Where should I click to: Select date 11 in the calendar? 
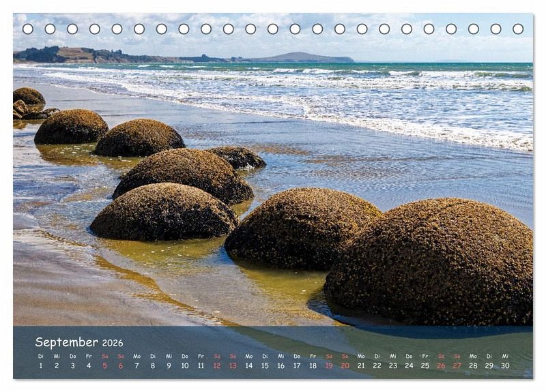201,366
